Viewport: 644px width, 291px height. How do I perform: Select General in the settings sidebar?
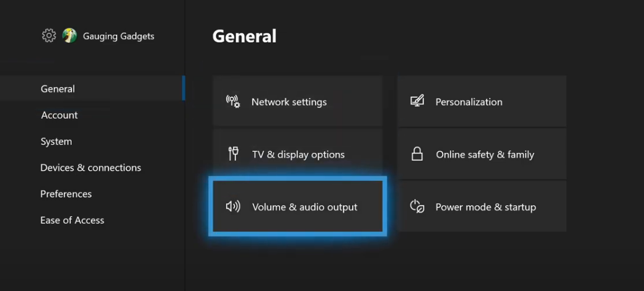tap(58, 89)
